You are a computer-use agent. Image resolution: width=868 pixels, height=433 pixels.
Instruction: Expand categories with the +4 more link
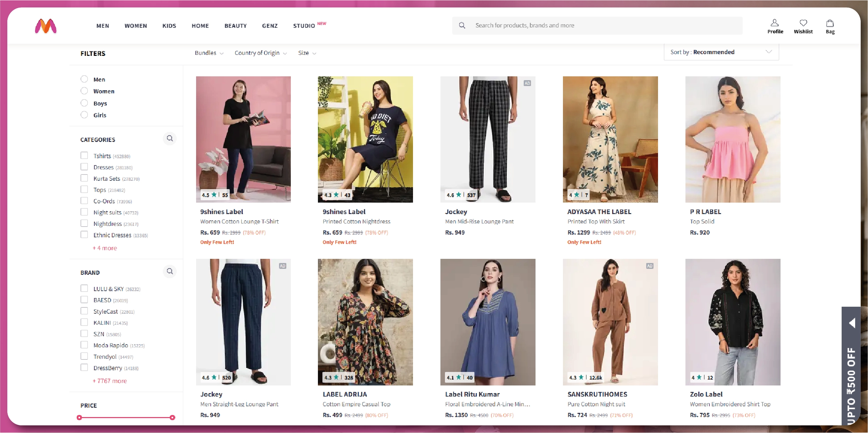tap(105, 248)
